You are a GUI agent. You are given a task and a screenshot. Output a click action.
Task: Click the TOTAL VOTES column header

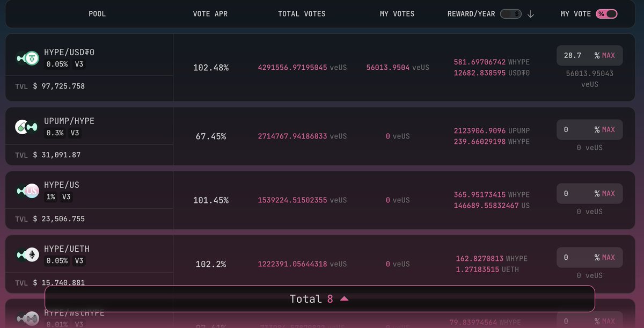(x=302, y=14)
